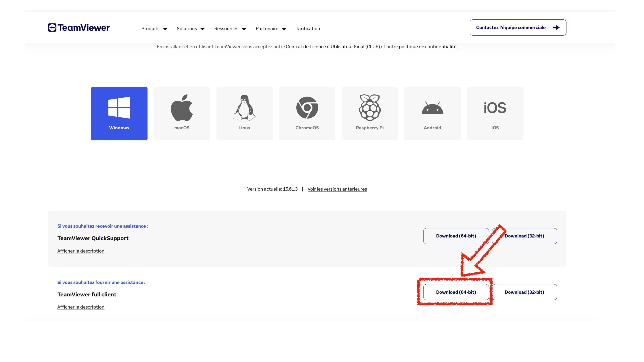Open the Ressources dropdown menu
644x362 pixels.
click(230, 28)
